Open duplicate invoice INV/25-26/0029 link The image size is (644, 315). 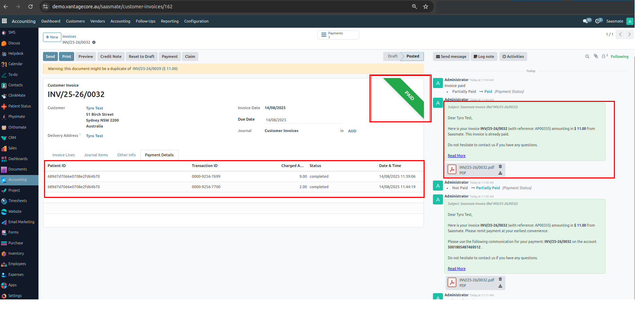pyautogui.click(x=147, y=69)
